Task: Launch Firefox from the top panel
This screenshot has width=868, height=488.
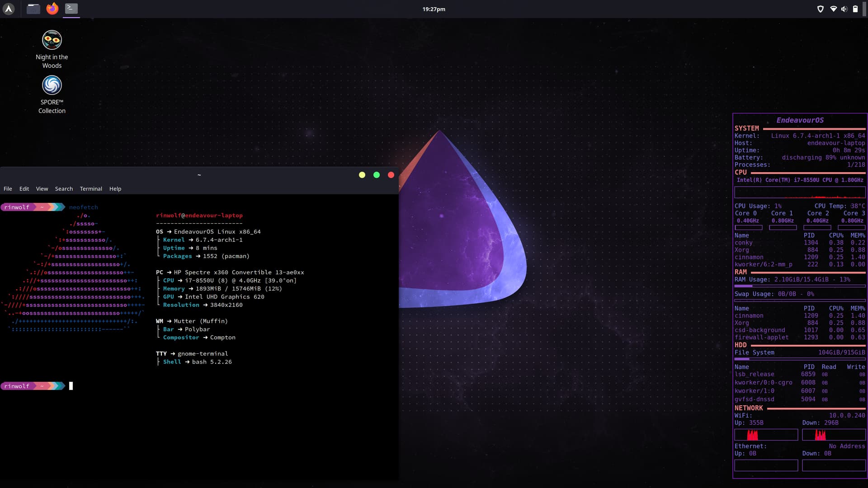Action: click(52, 9)
